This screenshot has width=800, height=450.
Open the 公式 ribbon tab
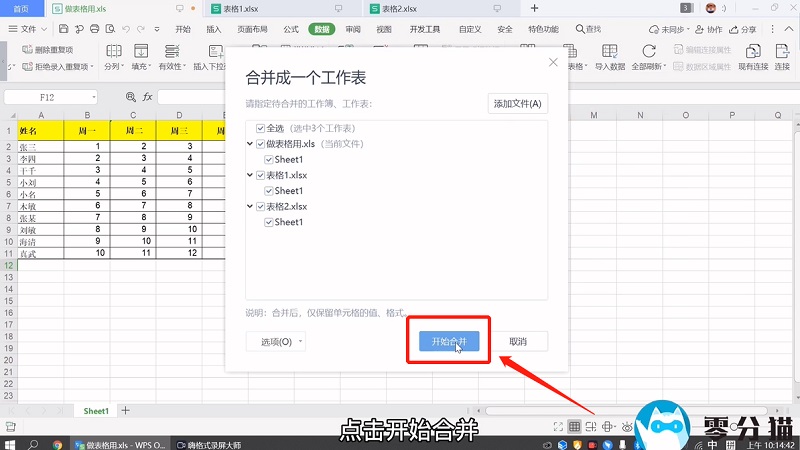[x=291, y=30]
